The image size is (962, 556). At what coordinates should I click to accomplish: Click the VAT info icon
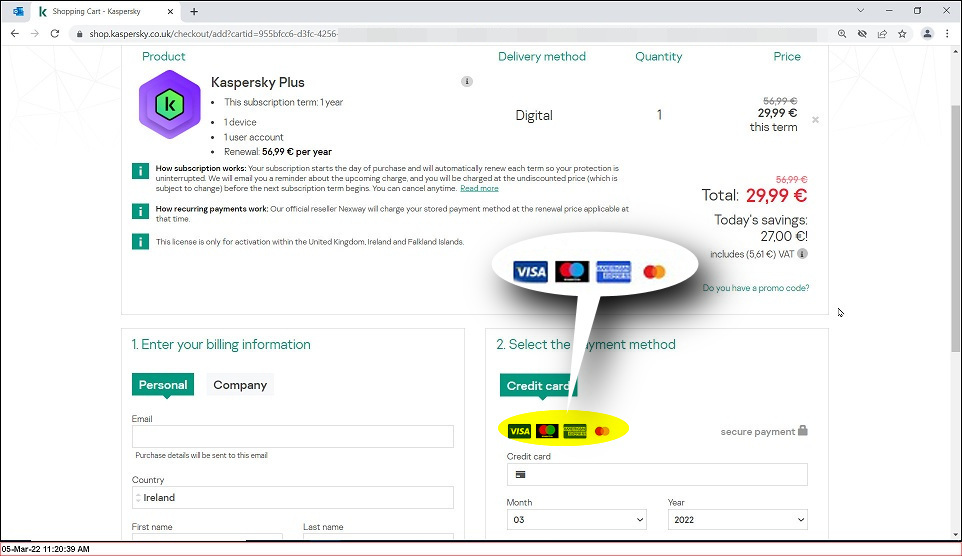pyautogui.click(x=802, y=253)
